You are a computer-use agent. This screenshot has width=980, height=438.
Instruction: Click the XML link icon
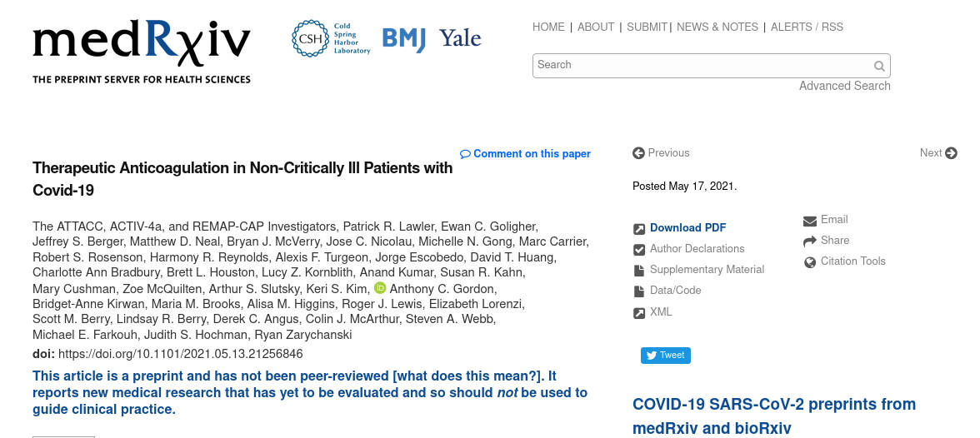coord(639,313)
